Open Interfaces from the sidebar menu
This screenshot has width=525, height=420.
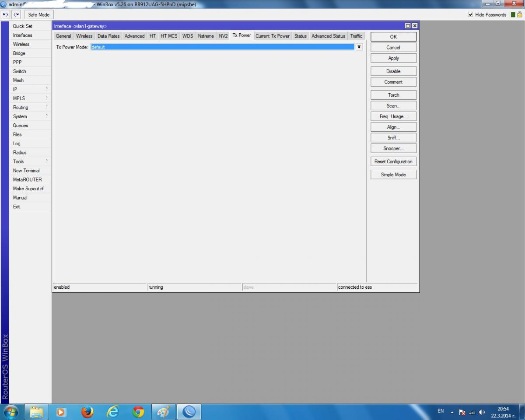click(22, 35)
